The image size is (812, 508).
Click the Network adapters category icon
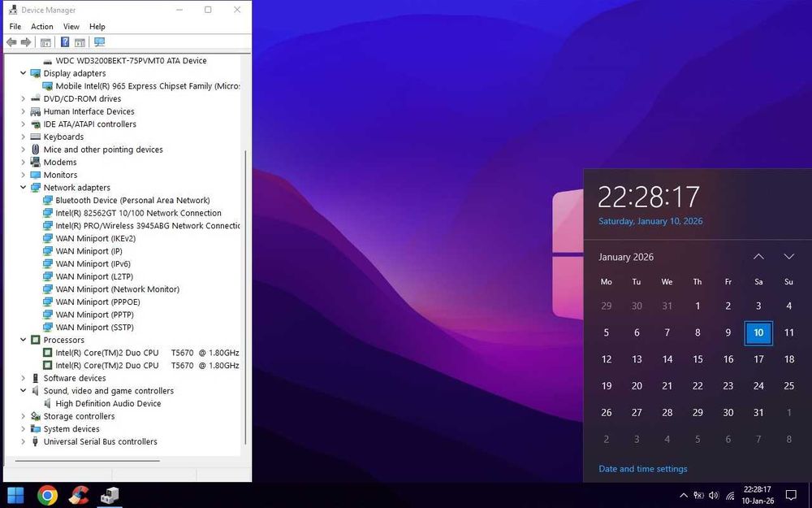(35, 188)
